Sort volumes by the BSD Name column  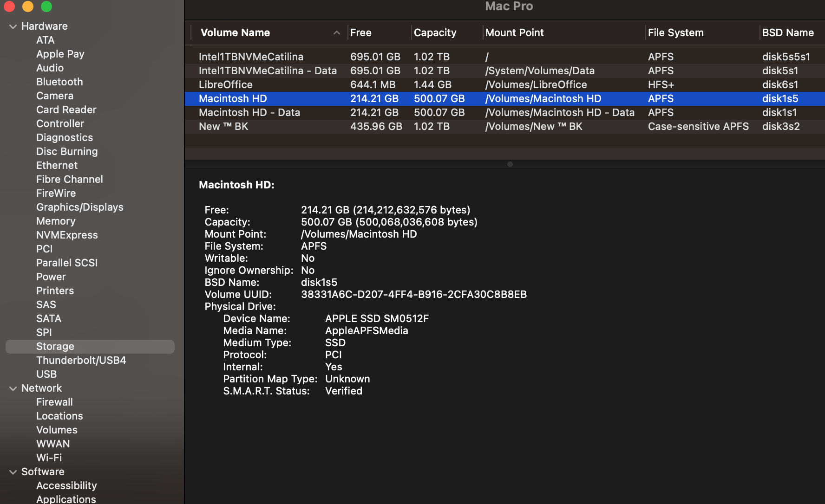788,32
